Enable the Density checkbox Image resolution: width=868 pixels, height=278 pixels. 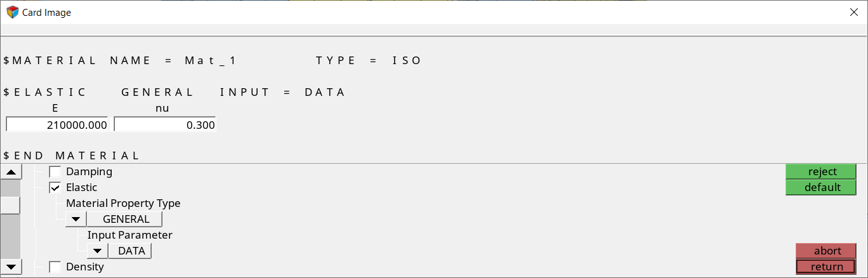pyautogui.click(x=55, y=267)
